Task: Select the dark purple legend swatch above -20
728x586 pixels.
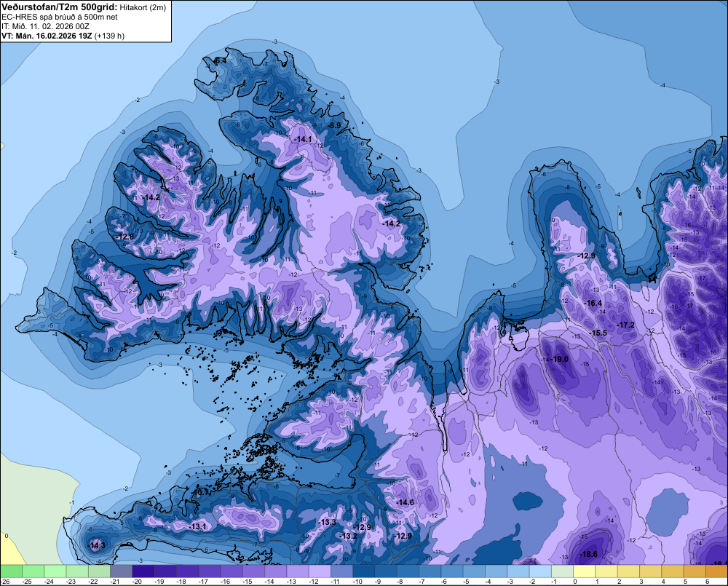Action: pos(143,571)
